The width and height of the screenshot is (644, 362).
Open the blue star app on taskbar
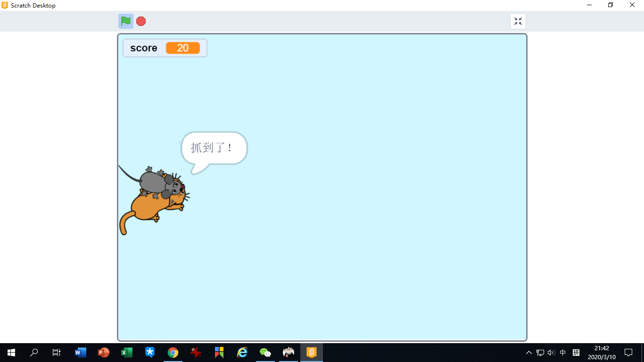point(150,353)
